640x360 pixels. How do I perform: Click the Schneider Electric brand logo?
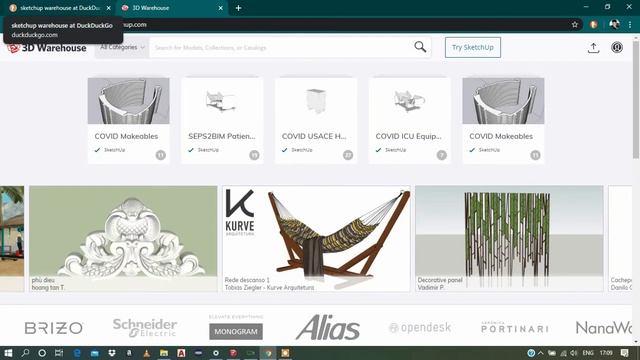(145, 327)
